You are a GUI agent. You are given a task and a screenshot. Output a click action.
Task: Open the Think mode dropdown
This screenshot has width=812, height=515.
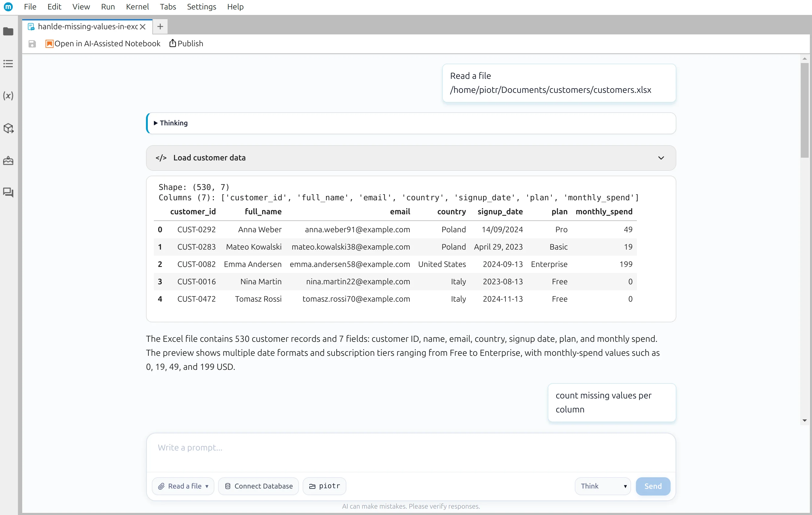[602, 486]
